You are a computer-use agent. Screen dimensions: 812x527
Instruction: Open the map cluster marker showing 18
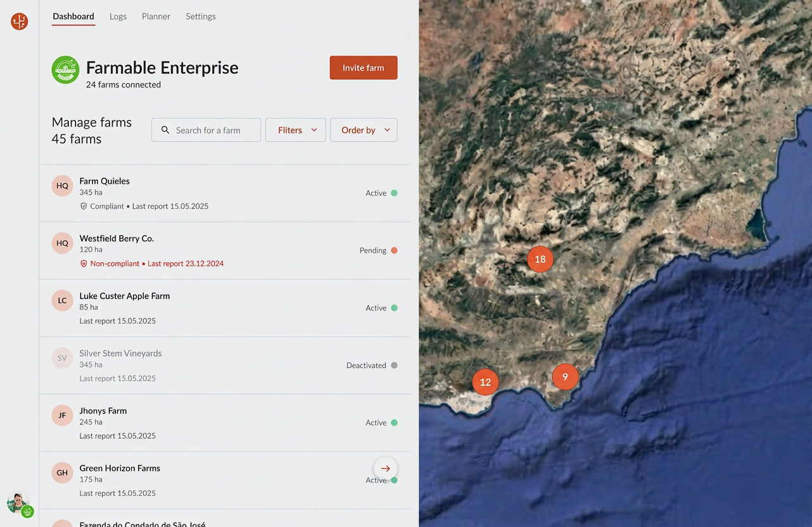point(540,259)
